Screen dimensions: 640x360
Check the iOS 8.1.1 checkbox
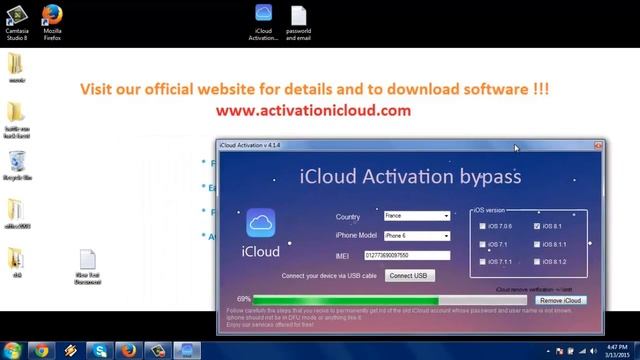pos(537,244)
